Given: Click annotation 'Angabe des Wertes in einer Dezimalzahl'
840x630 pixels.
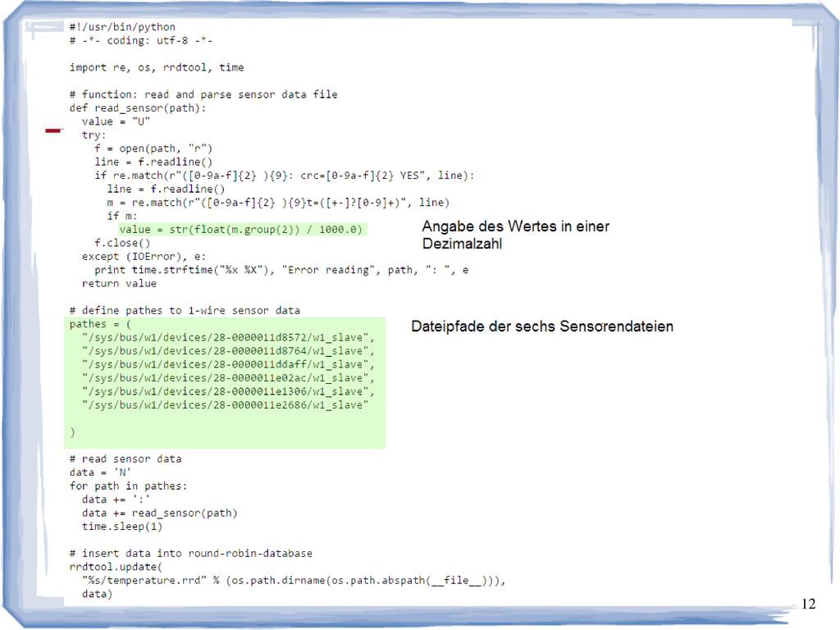Looking at the screenshot, I should pos(515,235).
